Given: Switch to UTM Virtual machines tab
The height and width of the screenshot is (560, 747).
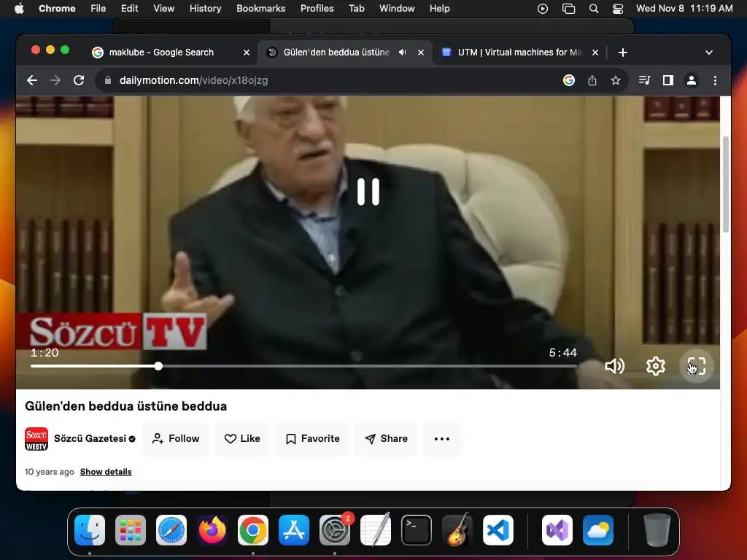Looking at the screenshot, I should tap(519, 52).
